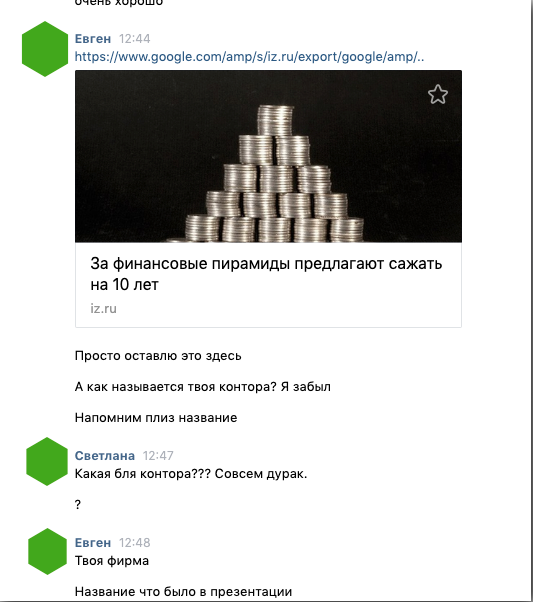Open Светлана's profile name

(104, 456)
